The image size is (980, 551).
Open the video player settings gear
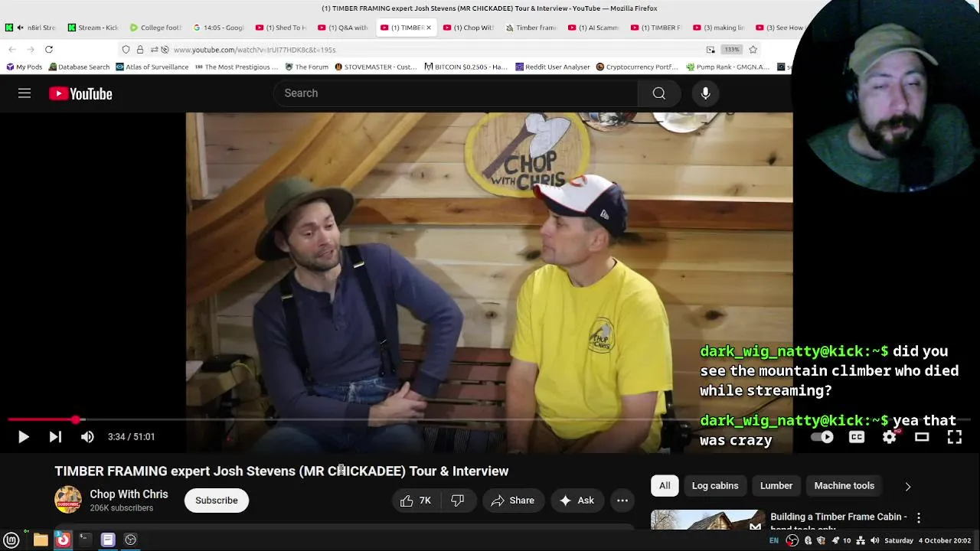tap(890, 437)
